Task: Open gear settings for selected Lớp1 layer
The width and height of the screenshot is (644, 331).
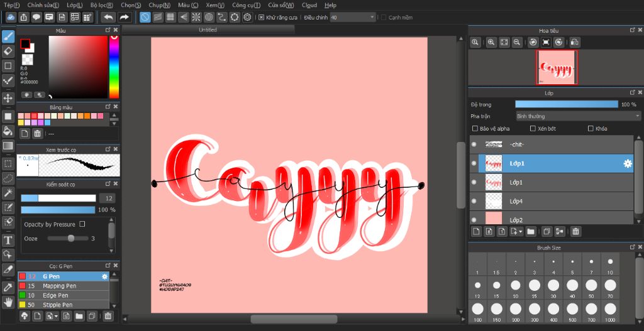Action: pos(628,164)
